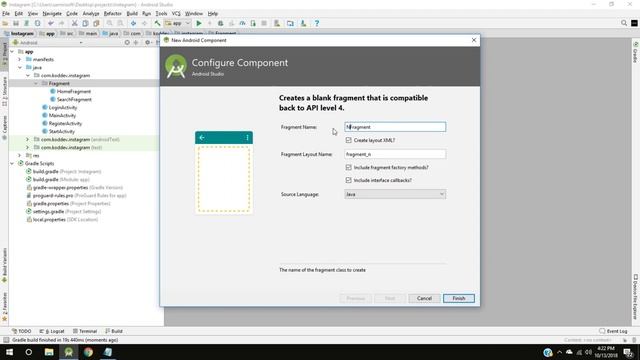Click the Redo arrow in toolbar
Screen dimensions: 640x360
coord(62,23)
